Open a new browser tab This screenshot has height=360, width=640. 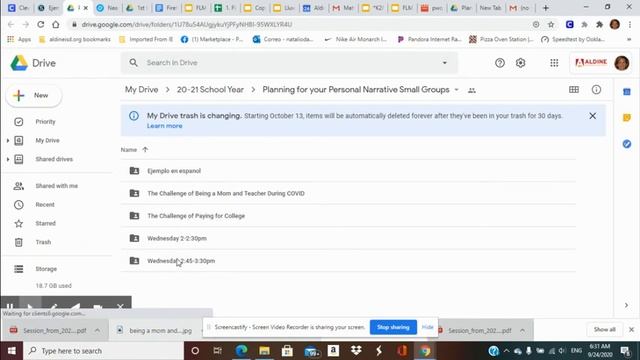(x=545, y=8)
